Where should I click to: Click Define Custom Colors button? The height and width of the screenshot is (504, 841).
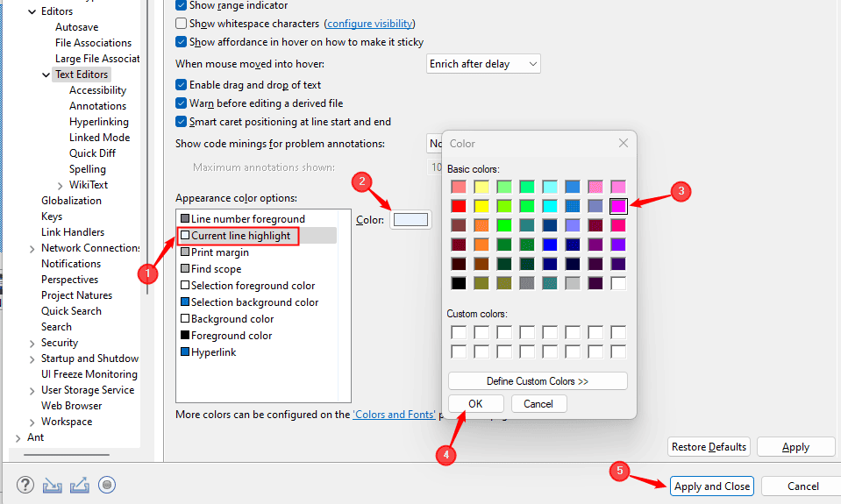click(538, 381)
